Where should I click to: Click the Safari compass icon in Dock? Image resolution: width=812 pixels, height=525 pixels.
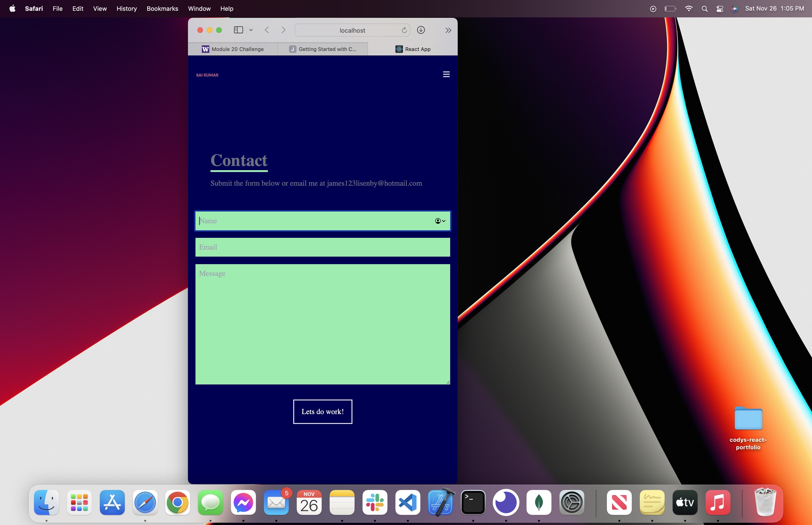click(145, 502)
